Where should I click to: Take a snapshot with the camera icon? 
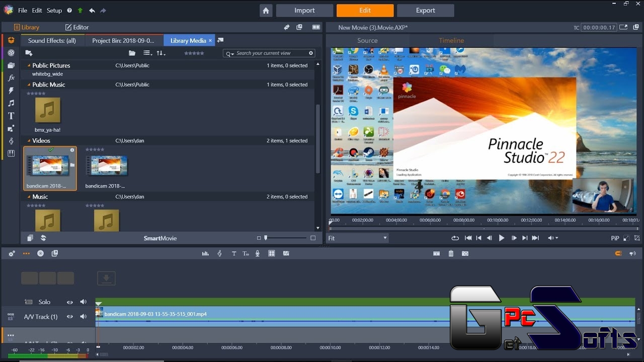pyautogui.click(x=465, y=254)
